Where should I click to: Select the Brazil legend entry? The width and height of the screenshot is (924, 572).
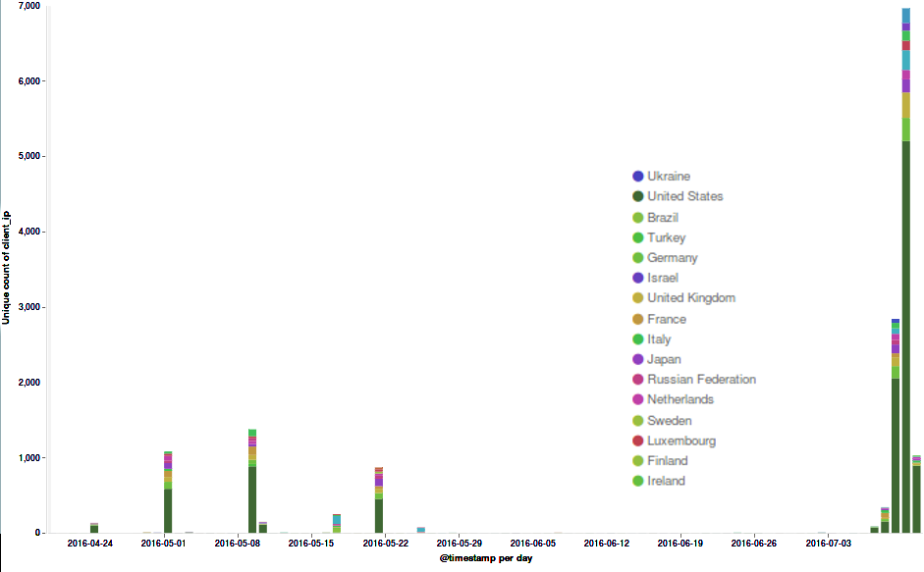point(662,218)
